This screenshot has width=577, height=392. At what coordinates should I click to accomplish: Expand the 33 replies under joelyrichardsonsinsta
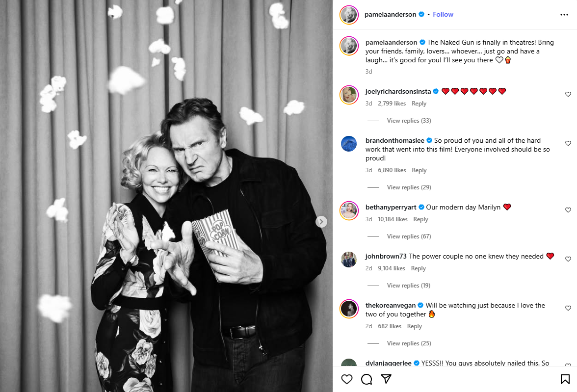(409, 121)
